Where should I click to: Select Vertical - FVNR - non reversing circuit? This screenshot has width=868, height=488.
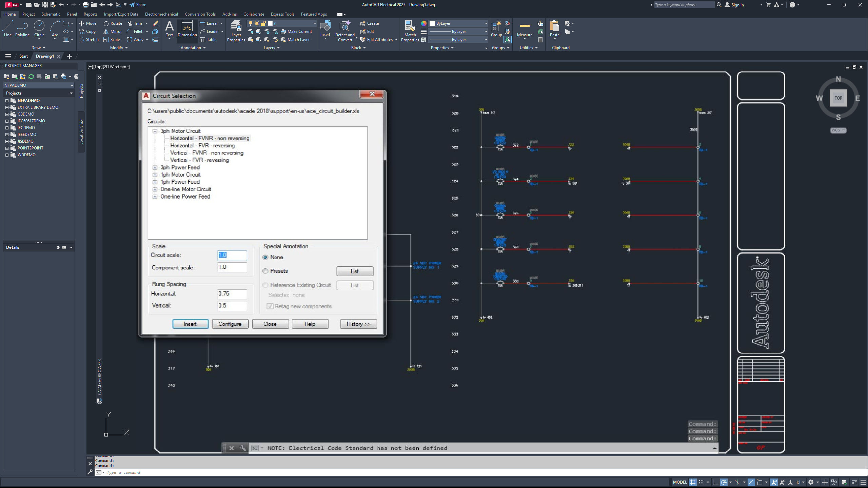click(x=207, y=153)
